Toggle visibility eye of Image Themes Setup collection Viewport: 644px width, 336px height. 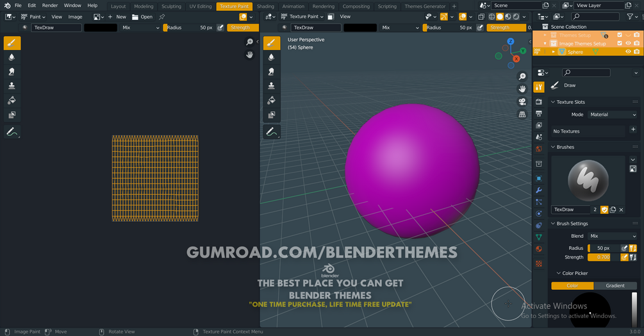[x=628, y=44]
